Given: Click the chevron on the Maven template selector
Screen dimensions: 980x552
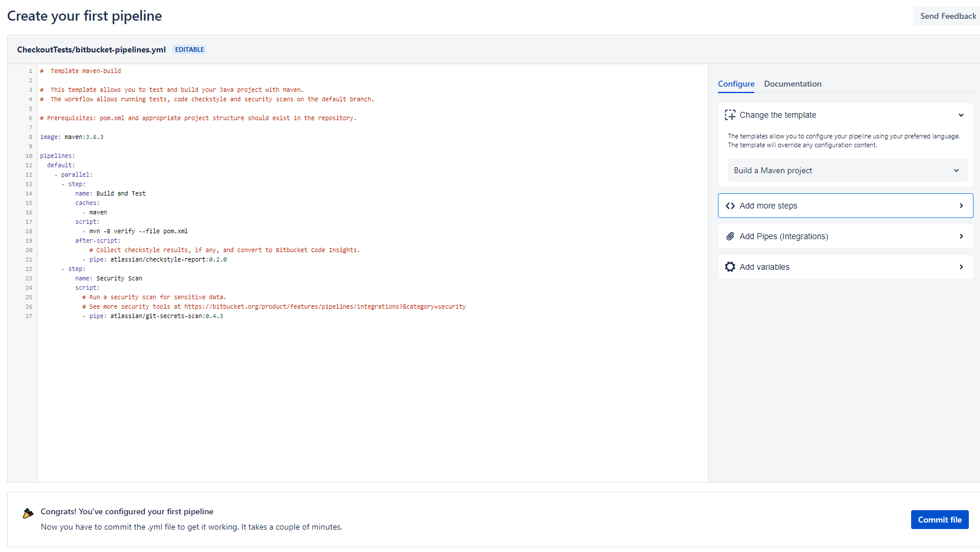Looking at the screenshot, I should [x=956, y=170].
